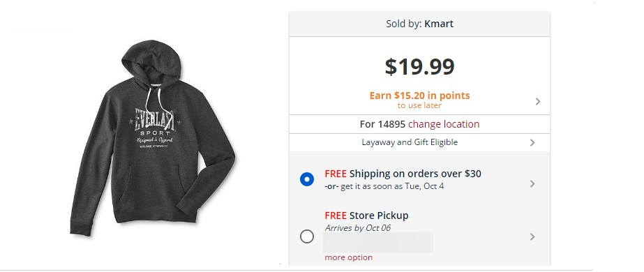Image resolution: width=644 pixels, height=272 pixels.
Task: Click the Kmart seller name
Action: (x=439, y=24)
